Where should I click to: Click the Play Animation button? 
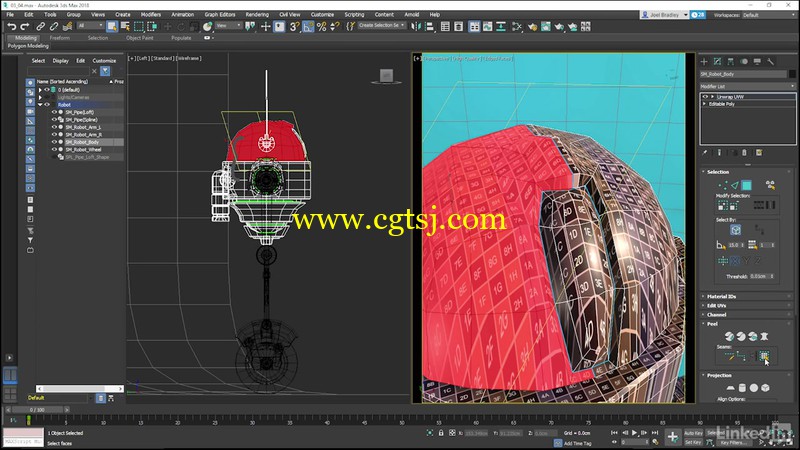(x=635, y=433)
